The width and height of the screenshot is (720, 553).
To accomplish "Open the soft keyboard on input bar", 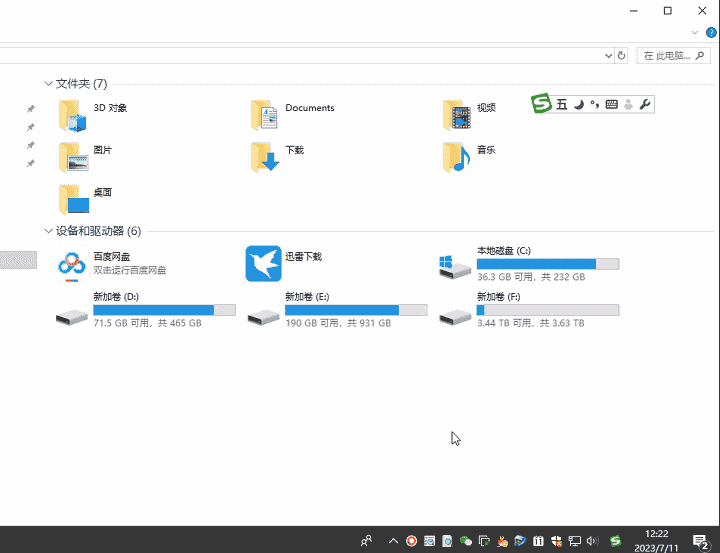I will (612, 104).
